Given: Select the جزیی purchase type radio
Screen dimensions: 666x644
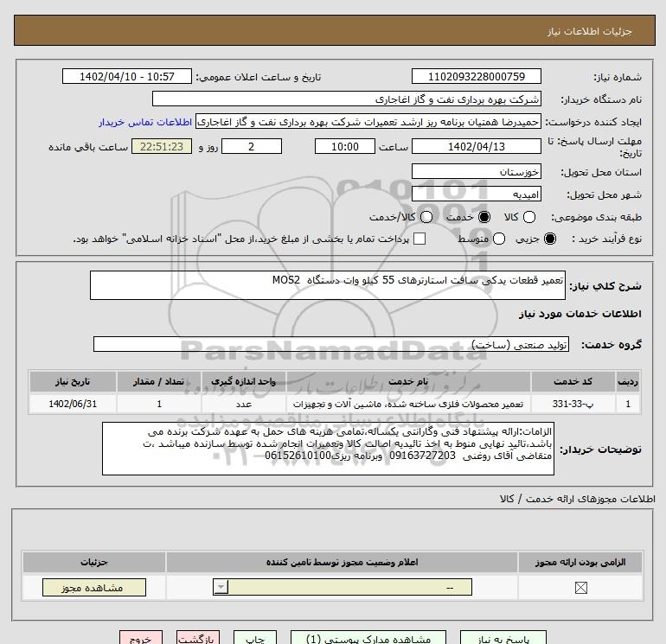Looking at the screenshot, I should pos(549,239).
